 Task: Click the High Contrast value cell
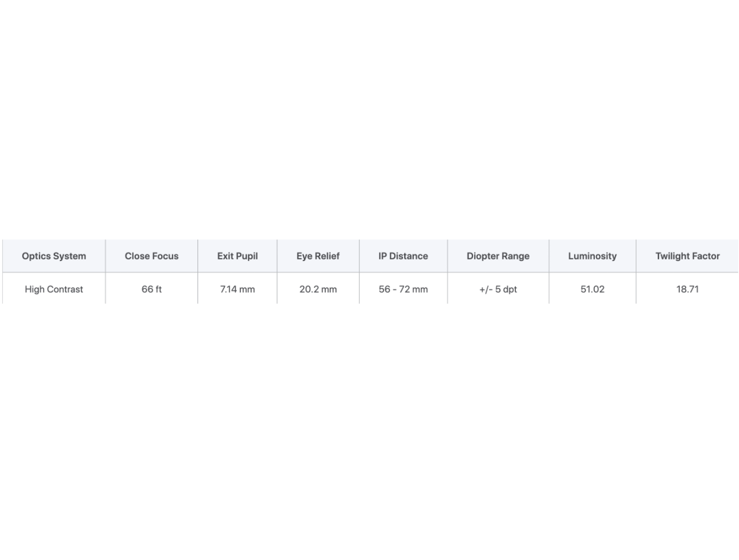point(54,289)
